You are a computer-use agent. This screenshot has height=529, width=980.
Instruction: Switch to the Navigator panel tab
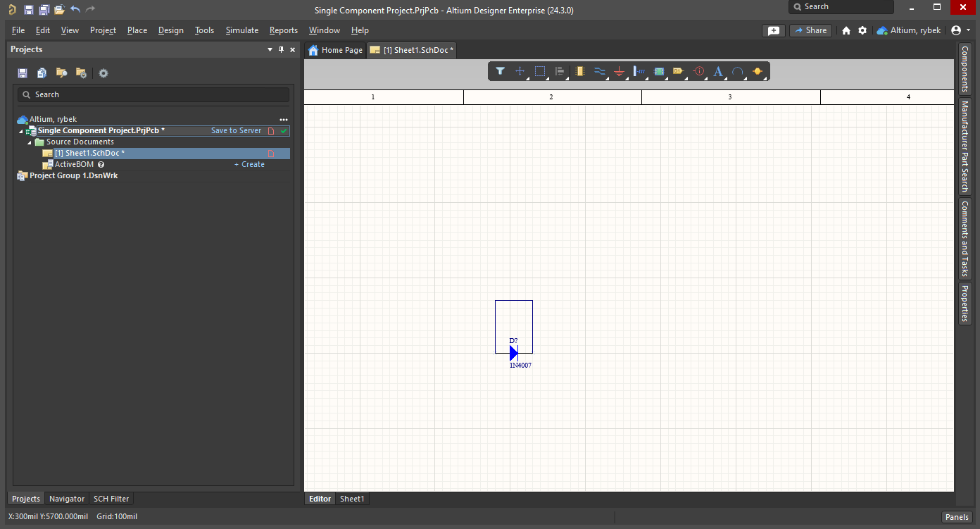(67, 499)
